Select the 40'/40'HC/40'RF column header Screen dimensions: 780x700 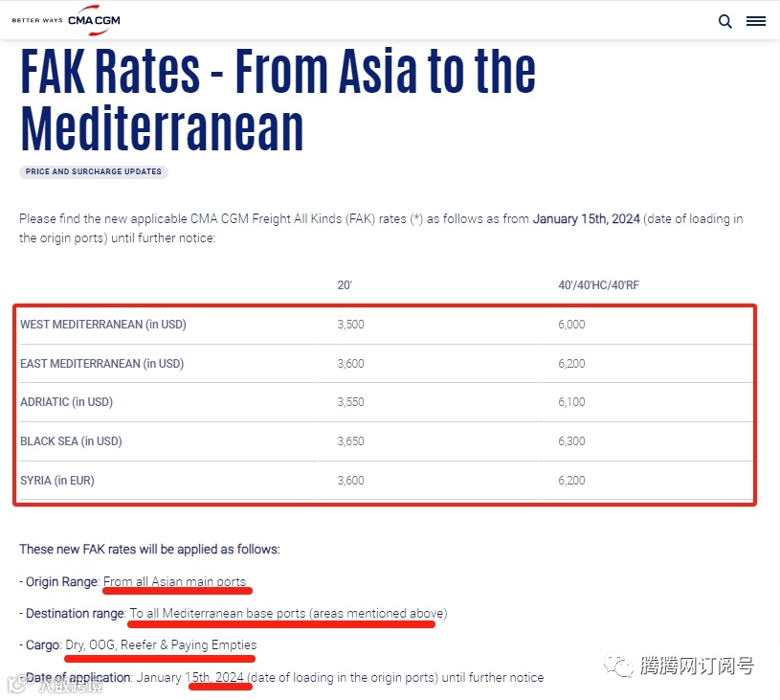click(x=598, y=285)
